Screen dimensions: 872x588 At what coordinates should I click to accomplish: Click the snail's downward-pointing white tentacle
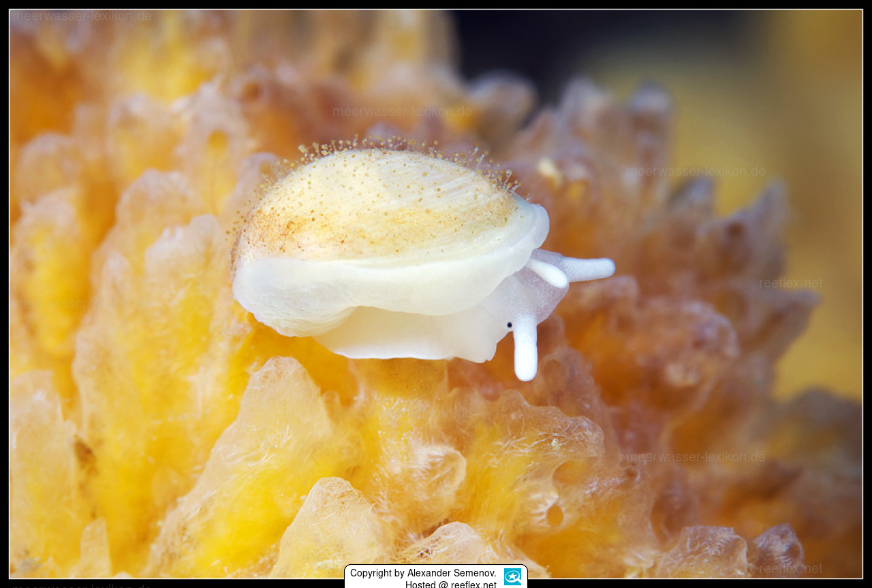[x=525, y=351]
